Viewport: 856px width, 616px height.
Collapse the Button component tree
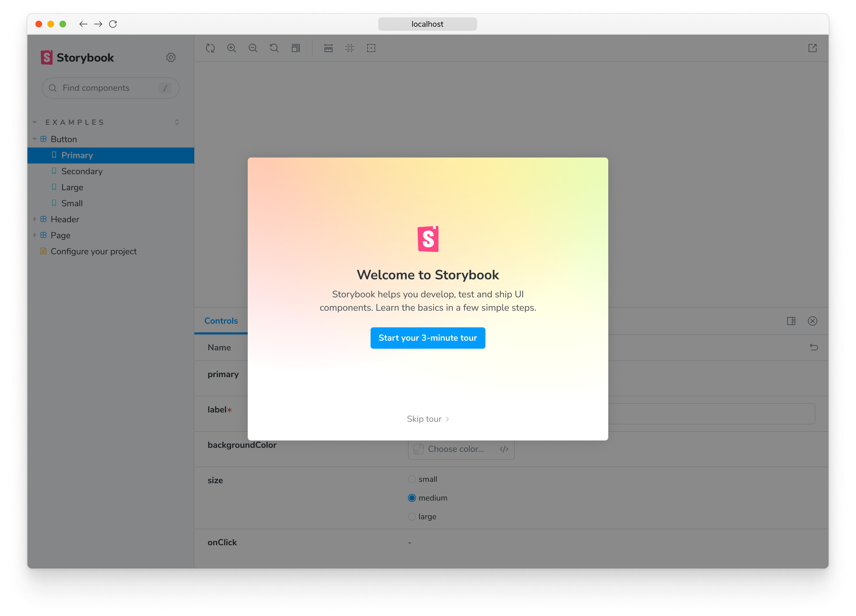click(x=35, y=139)
